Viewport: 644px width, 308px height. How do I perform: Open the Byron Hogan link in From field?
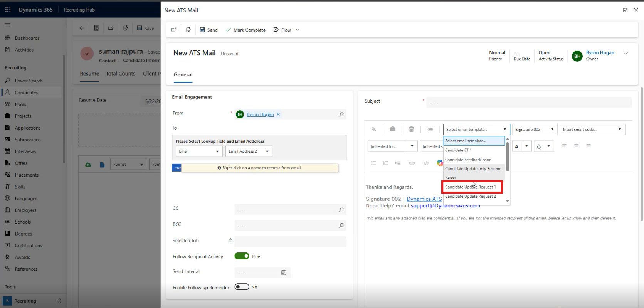260,114
